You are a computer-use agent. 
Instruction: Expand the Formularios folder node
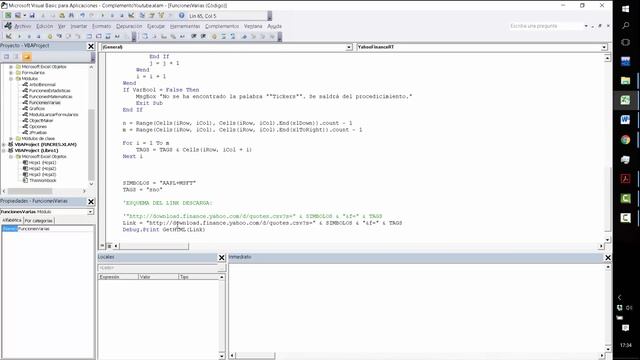tap(11, 73)
